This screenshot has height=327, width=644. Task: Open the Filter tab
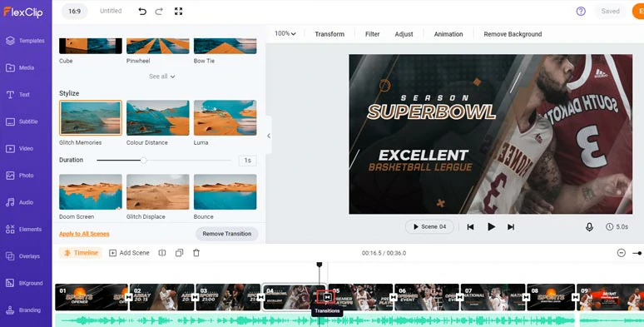372,34
